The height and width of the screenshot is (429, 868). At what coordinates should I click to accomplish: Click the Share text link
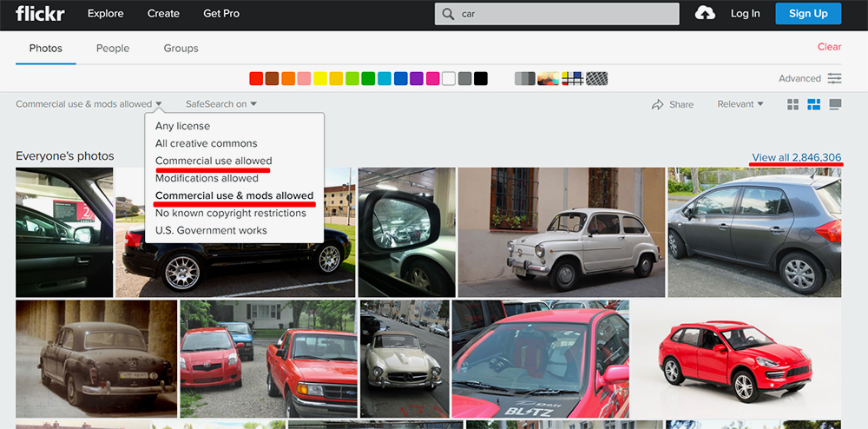(681, 104)
